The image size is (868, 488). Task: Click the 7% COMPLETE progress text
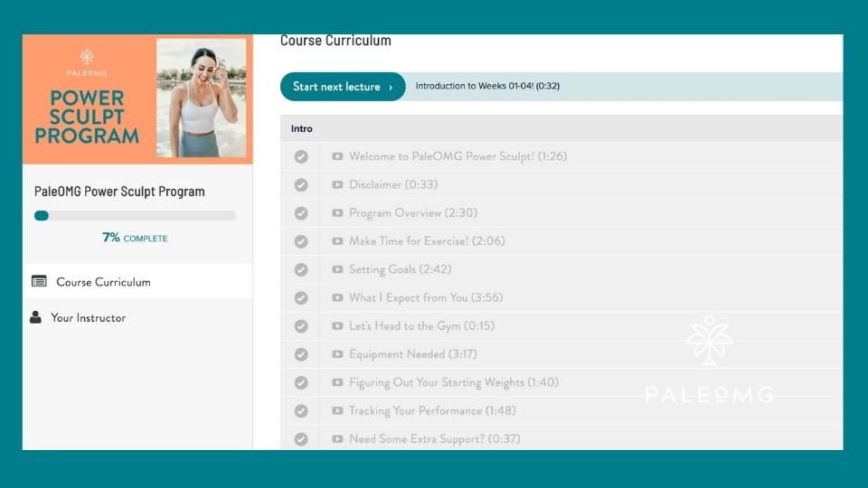click(135, 238)
